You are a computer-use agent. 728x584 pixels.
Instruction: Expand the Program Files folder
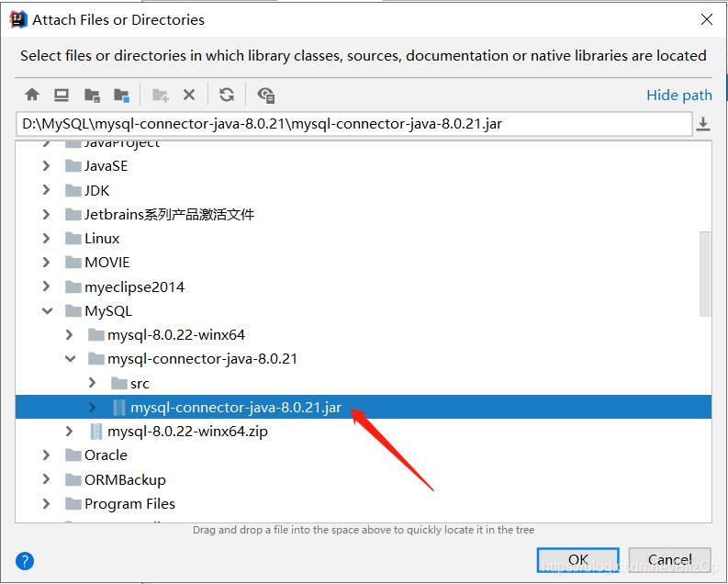[47, 503]
